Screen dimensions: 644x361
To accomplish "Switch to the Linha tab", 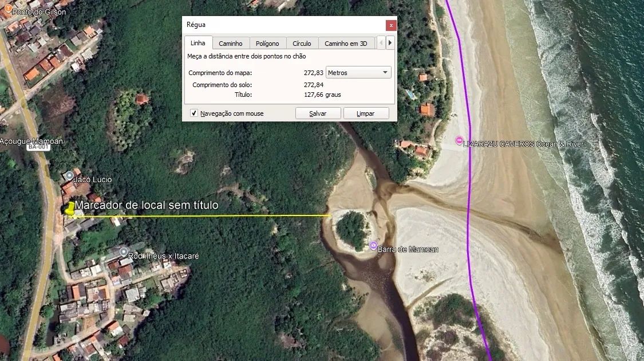I will point(198,43).
